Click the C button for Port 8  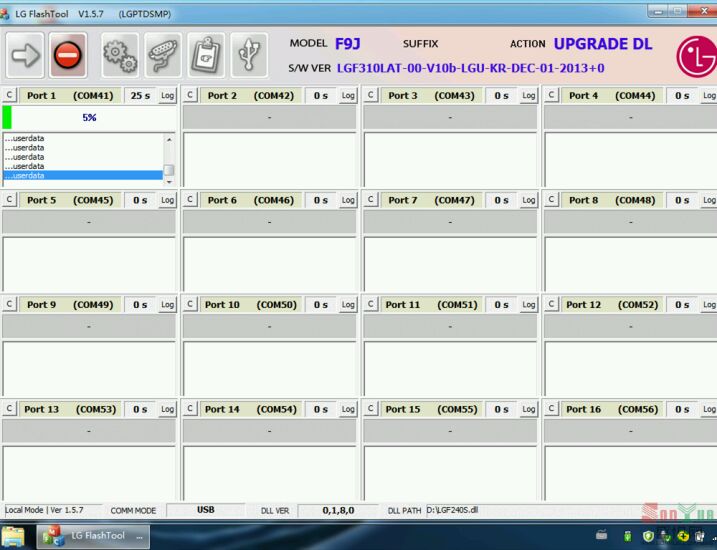[551, 200]
